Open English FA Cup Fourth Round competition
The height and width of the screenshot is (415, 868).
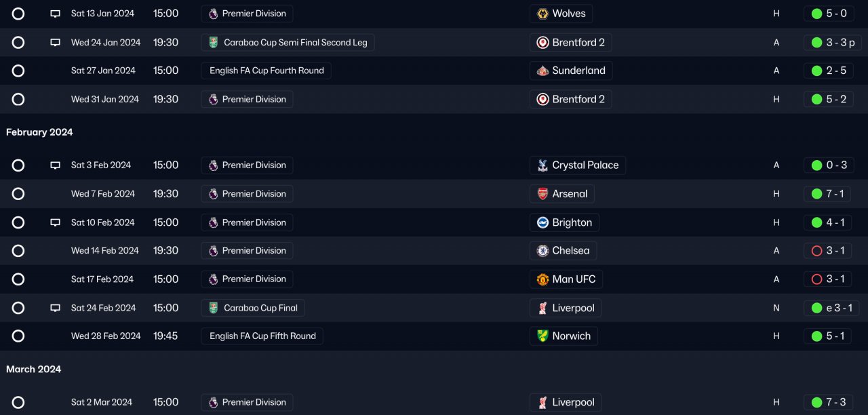(267, 71)
